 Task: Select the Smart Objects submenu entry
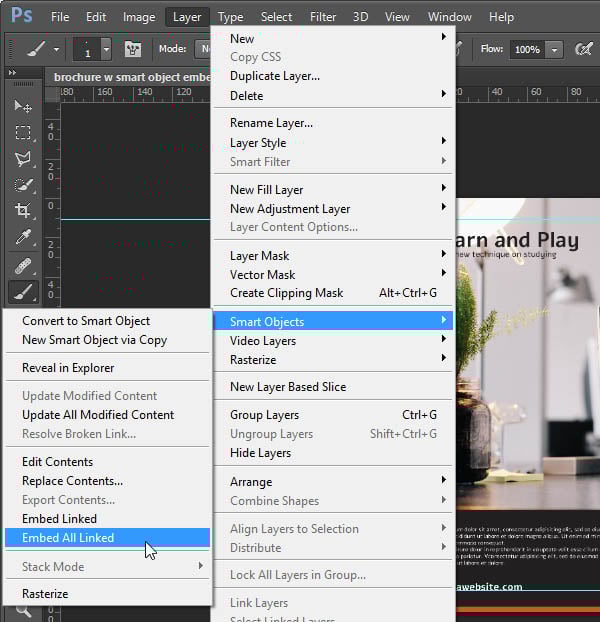333,321
